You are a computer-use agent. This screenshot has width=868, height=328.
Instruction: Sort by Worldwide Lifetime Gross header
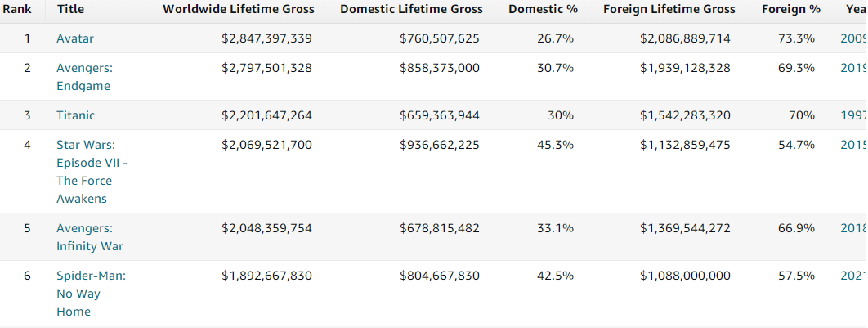click(237, 9)
